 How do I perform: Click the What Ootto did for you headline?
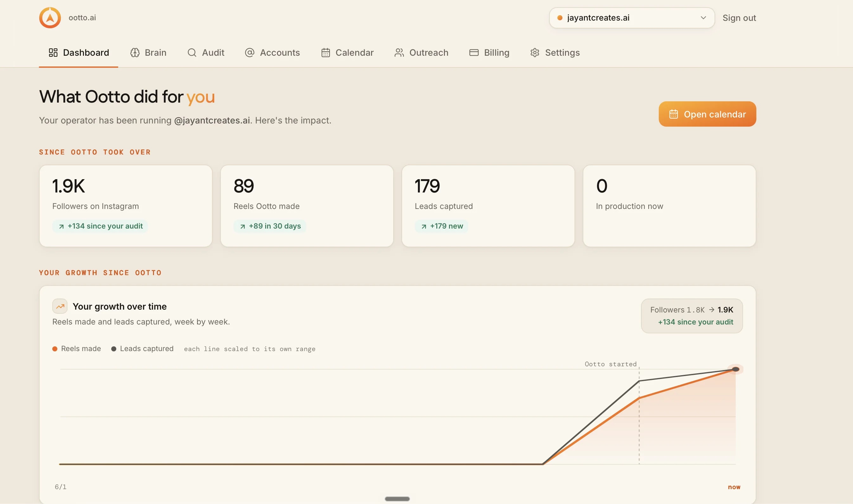click(x=127, y=97)
